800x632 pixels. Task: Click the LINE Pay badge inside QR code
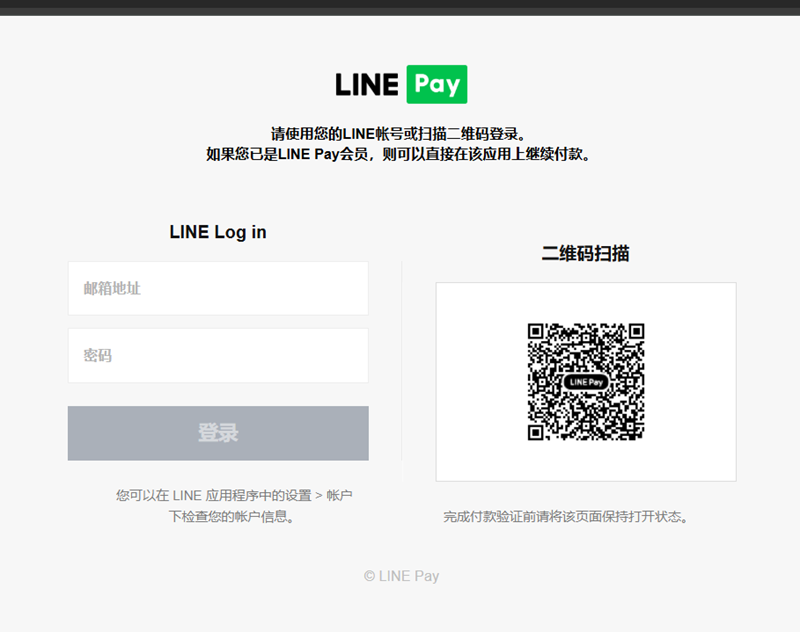point(586,382)
